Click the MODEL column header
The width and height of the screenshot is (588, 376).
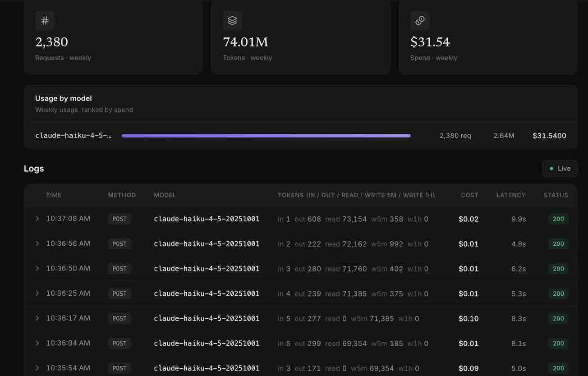[165, 195]
